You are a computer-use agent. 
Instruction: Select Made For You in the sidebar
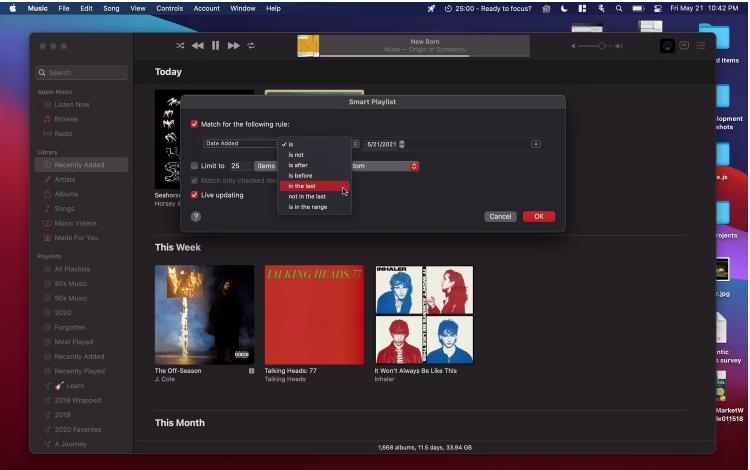pyautogui.click(x=76, y=238)
